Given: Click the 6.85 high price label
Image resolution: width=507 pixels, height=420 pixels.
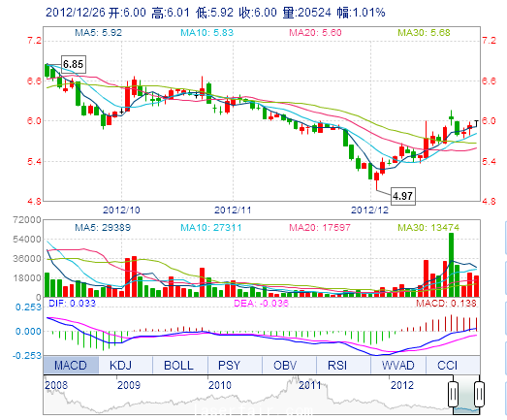Looking at the screenshot, I should (x=74, y=64).
